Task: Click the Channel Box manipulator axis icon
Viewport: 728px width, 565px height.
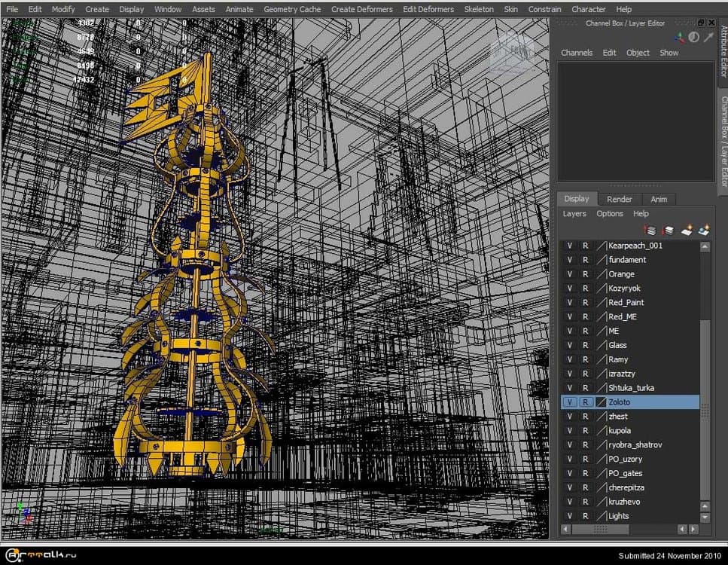Action: 679,38
